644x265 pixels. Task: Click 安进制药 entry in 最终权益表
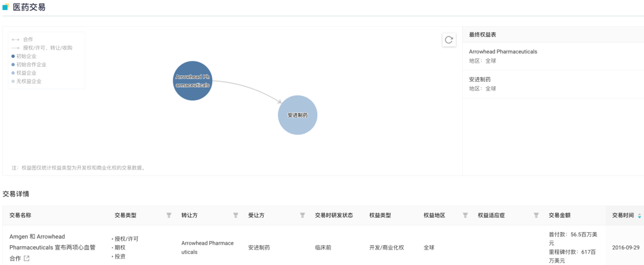coord(479,79)
